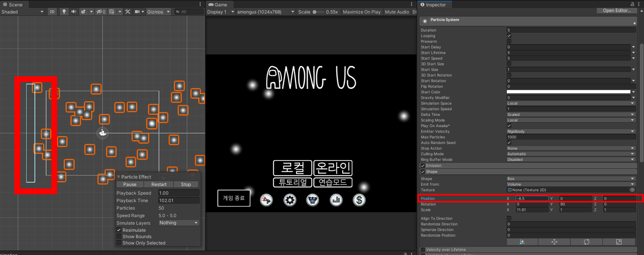Screen dimensions: 644x255
Task: Click the Start Color swatch
Action: pos(568,92)
